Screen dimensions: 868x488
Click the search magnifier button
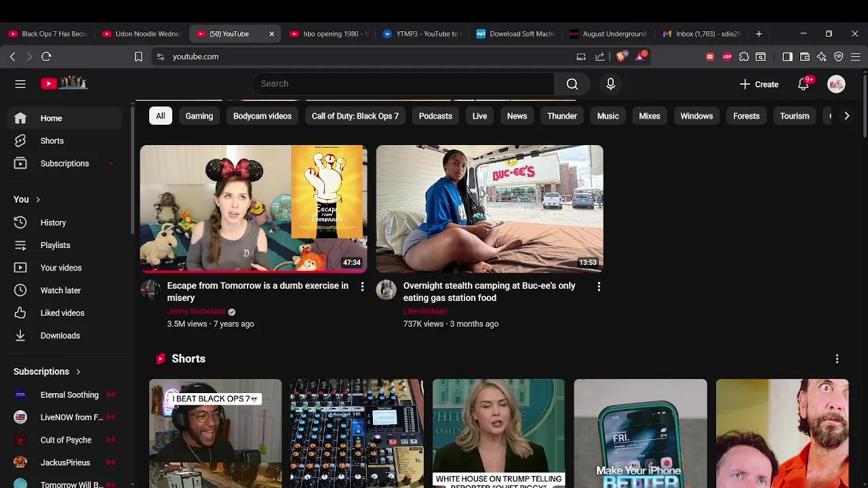pos(572,84)
